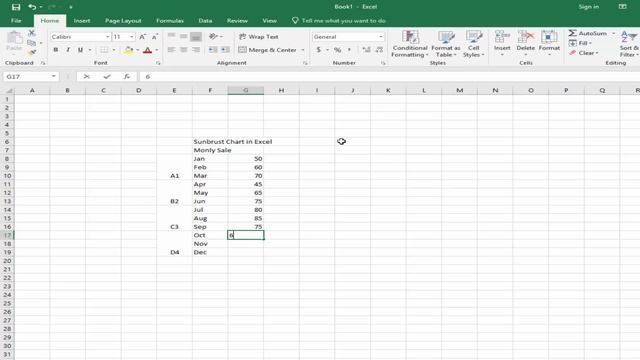Toggle Bold formatting

coord(56,50)
